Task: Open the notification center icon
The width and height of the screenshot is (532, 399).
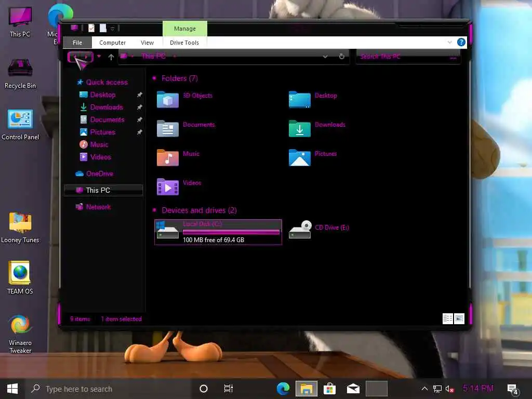Action: coord(512,389)
